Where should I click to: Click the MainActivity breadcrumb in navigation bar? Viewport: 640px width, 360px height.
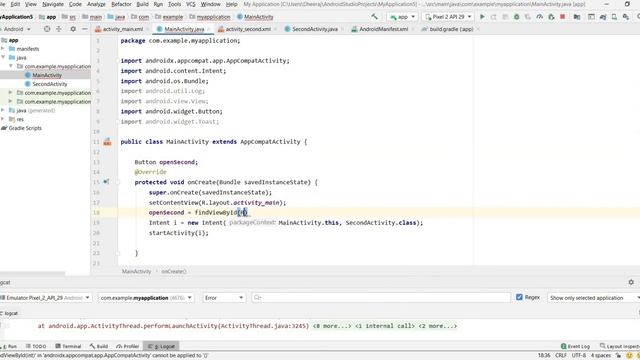pos(255,17)
